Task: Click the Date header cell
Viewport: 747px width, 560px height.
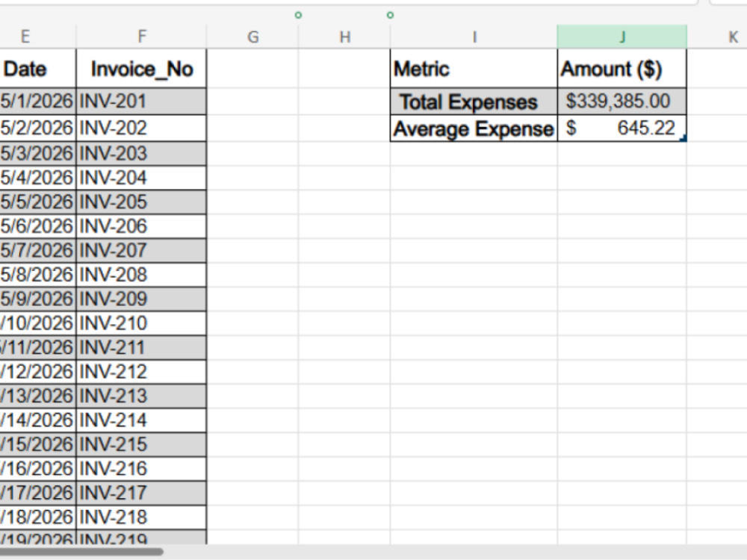Action: click(x=37, y=69)
